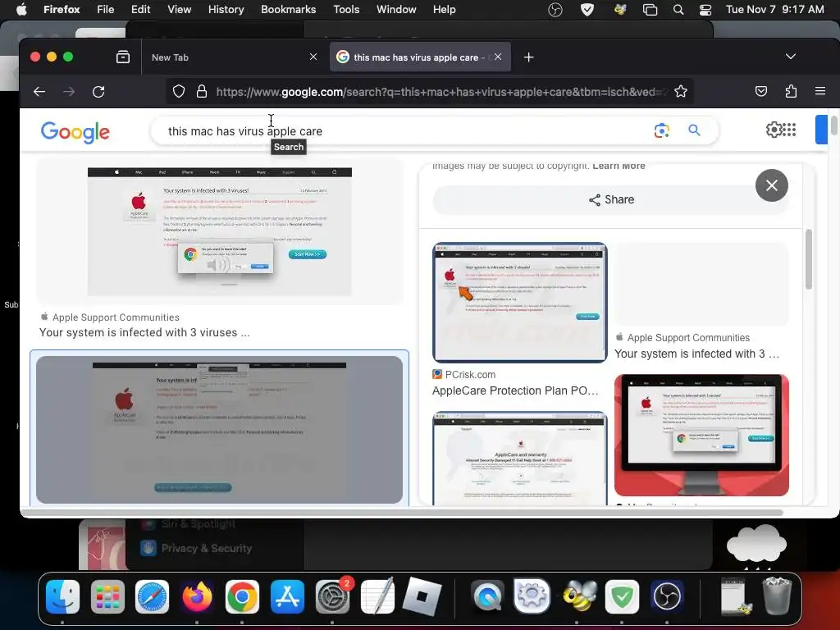
Task: Click the preview panel vertical scrollbar
Action: click(808, 259)
